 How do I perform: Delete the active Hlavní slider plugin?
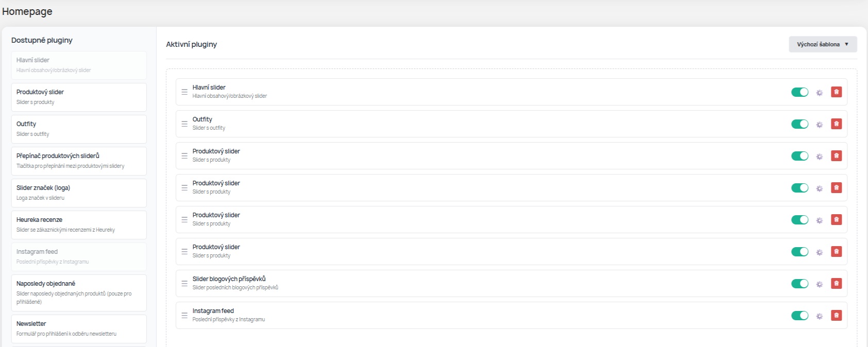click(x=836, y=92)
